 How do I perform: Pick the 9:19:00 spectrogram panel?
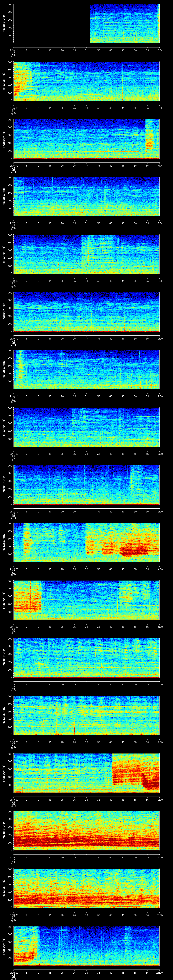coord(87,888)
